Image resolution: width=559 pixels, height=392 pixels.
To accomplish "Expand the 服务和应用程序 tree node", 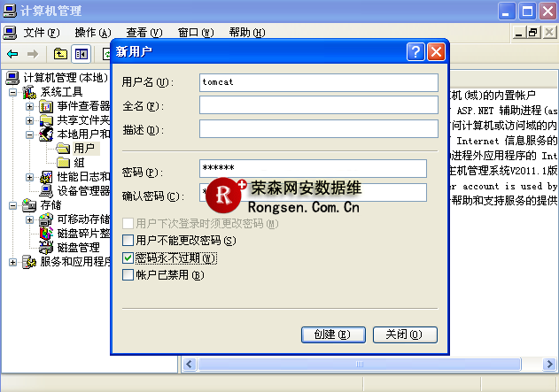I will pos(13,262).
